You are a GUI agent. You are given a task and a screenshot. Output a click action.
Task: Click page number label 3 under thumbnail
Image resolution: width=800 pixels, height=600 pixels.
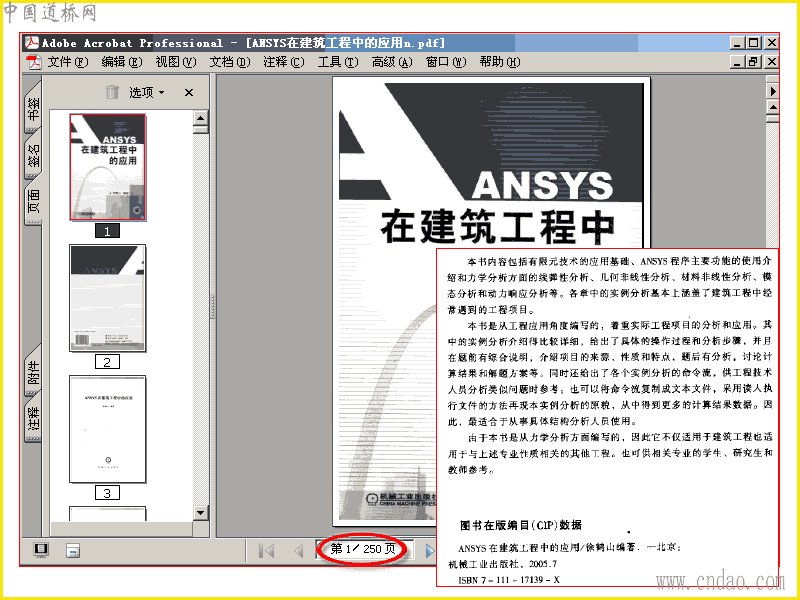click(x=107, y=493)
